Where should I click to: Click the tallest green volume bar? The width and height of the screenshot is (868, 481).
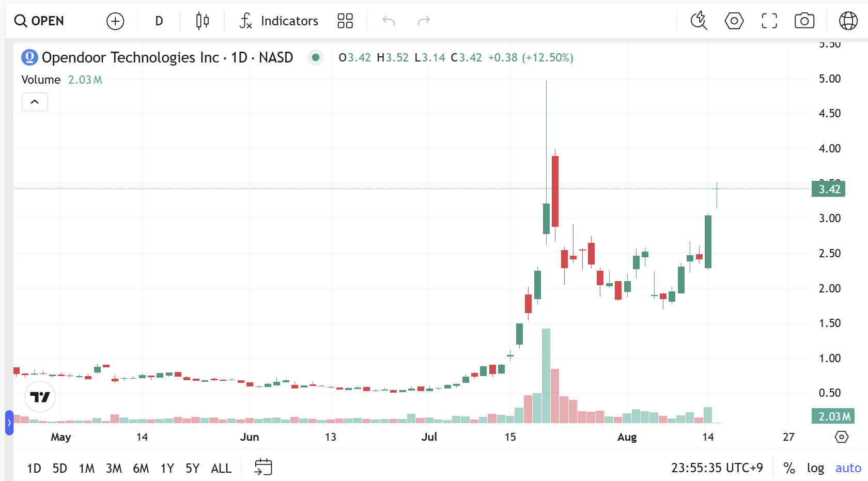point(546,376)
